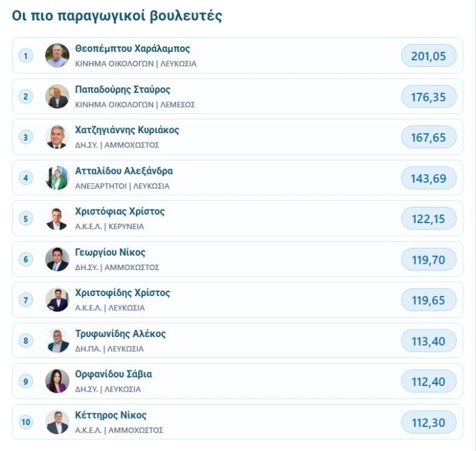476x451 pixels.
Task: Click the 176,35 score badge
Action: (x=429, y=97)
